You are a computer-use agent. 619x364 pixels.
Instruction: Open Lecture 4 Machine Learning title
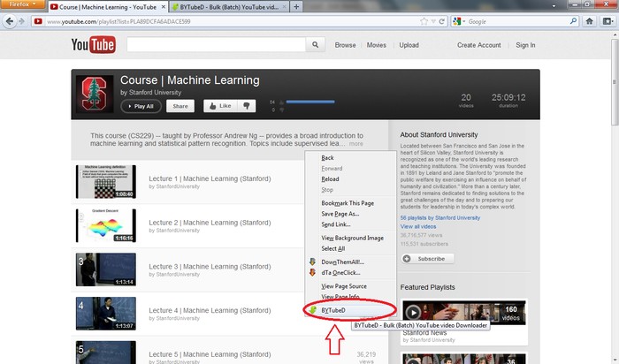point(210,310)
